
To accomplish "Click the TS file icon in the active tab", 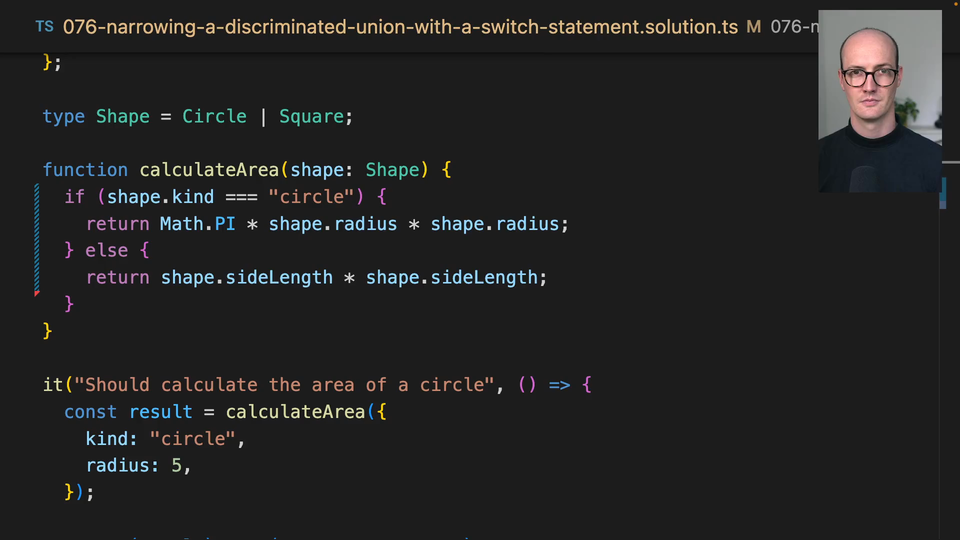I will (x=44, y=26).
